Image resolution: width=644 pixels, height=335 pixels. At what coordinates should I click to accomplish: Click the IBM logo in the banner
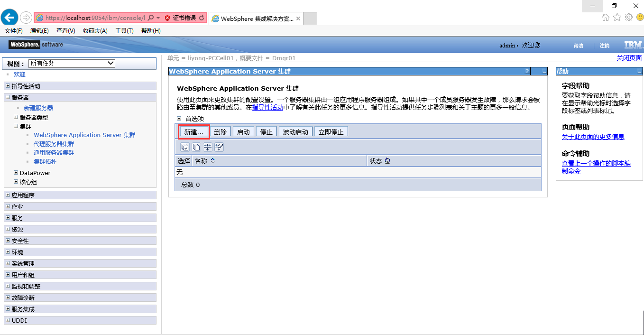pos(634,45)
